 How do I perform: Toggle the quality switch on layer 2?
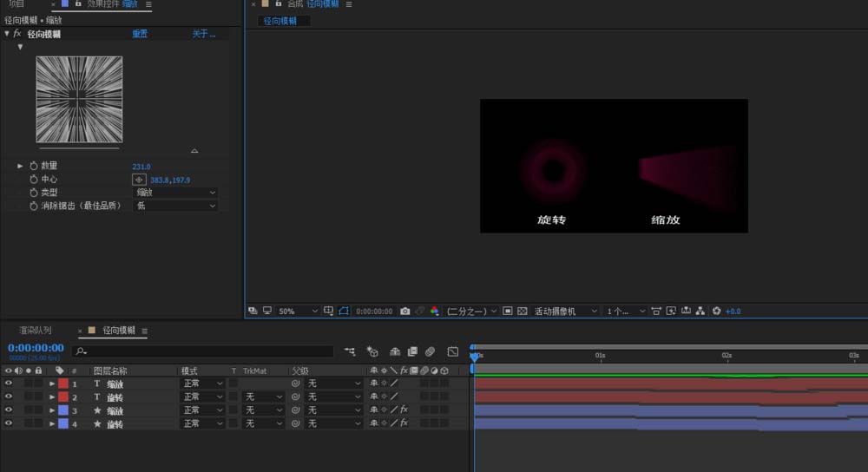[394, 397]
